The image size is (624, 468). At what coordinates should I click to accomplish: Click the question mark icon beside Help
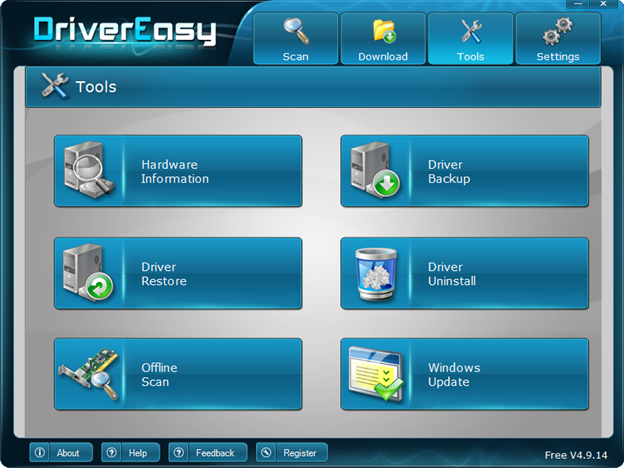(x=111, y=452)
